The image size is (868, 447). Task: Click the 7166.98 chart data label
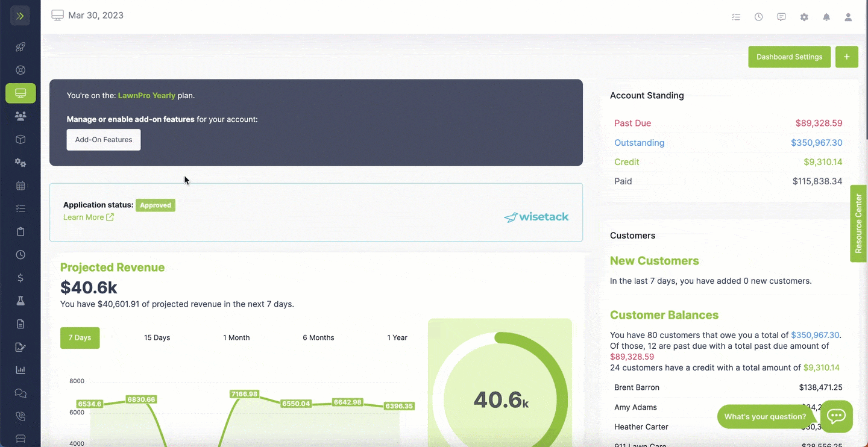pos(244,394)
